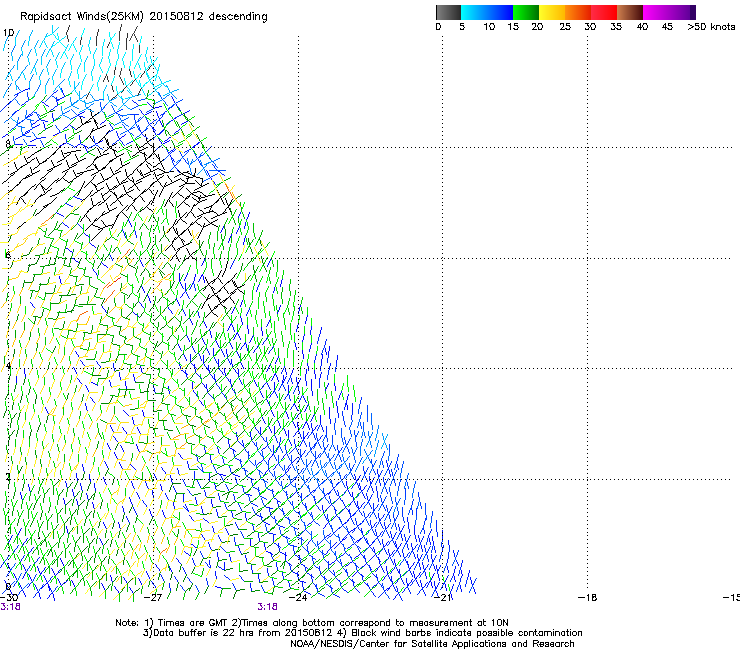
Task: Click the gray 0-5 knots color band
Action: coord(448,12)
